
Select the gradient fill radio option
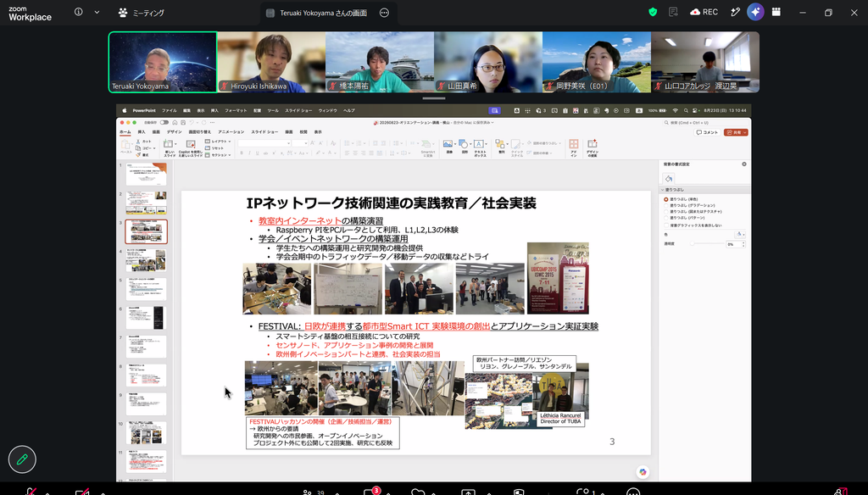point(666,205)
